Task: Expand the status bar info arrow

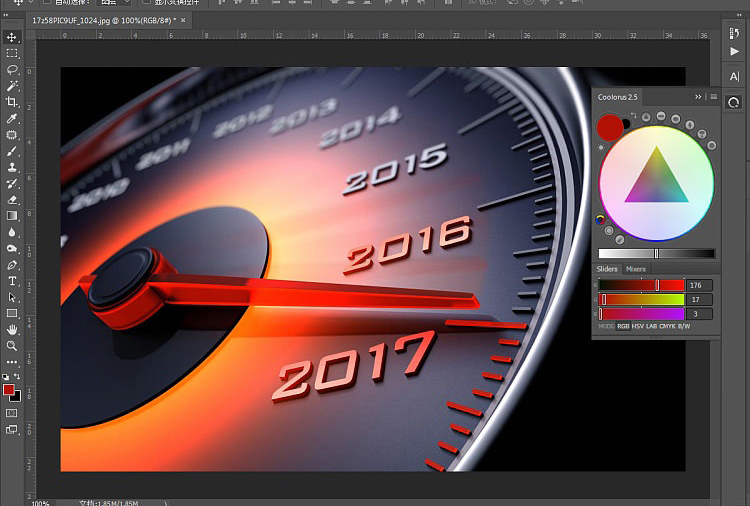Action: [x=166, y=503]
